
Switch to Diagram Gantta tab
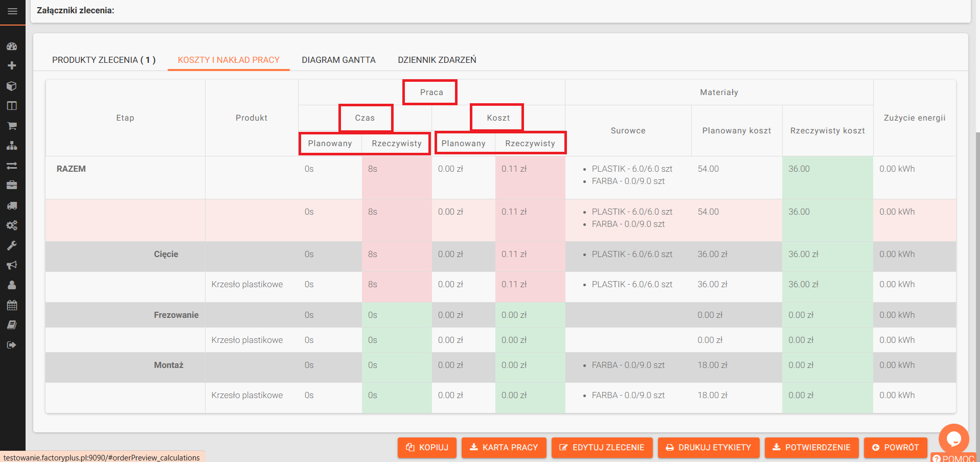click(x=338, y=60)
